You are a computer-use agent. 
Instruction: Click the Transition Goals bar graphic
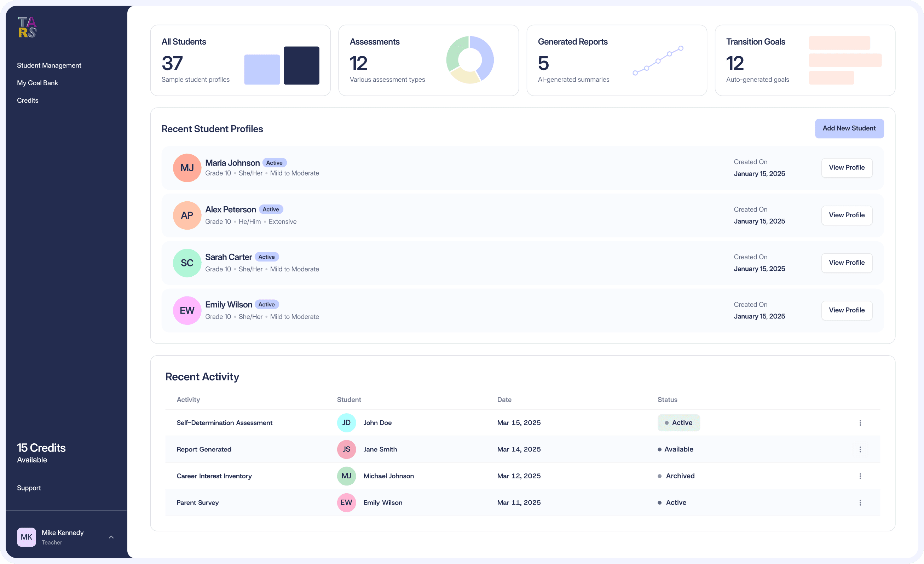[845, 61]
